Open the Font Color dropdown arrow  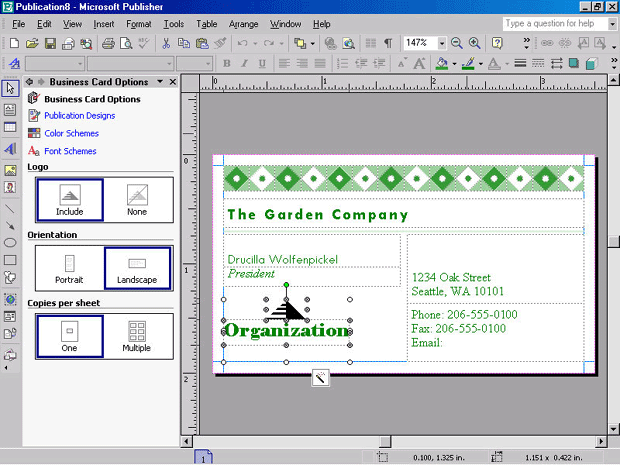[x=507, y=64]
